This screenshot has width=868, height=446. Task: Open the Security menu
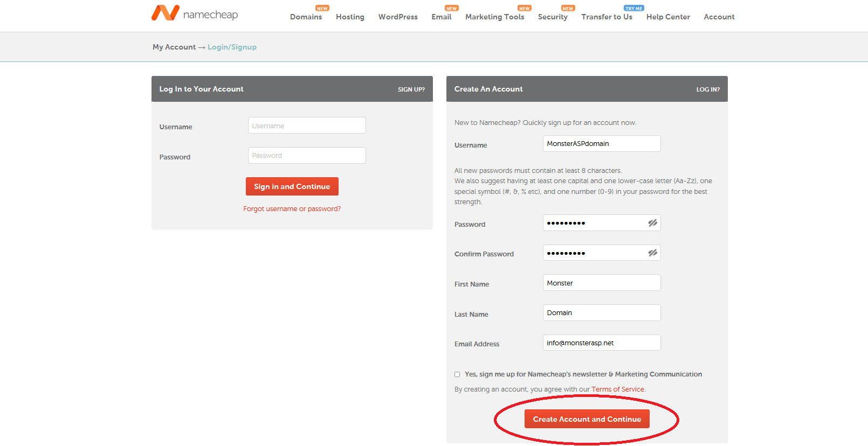(x=553, y=17)
